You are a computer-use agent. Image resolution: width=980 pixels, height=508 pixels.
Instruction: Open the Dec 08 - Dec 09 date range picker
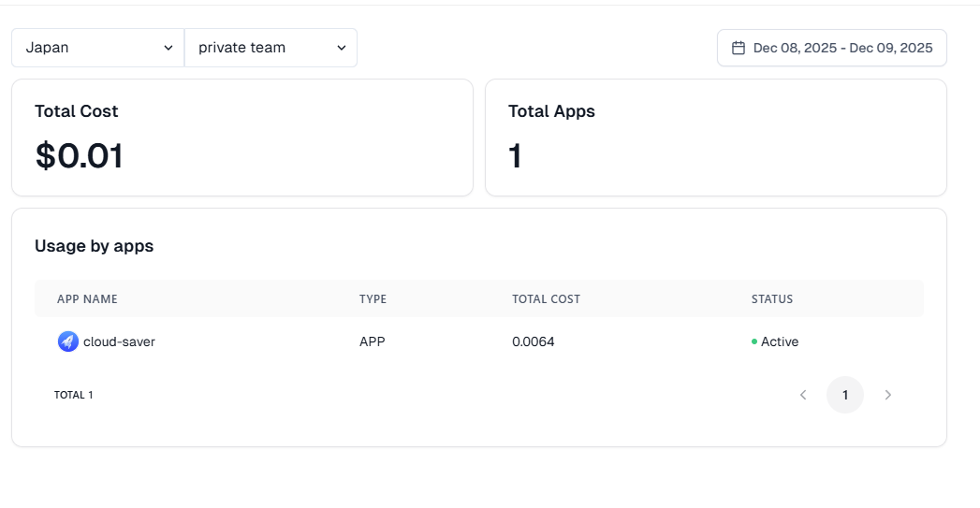(832, 48)
